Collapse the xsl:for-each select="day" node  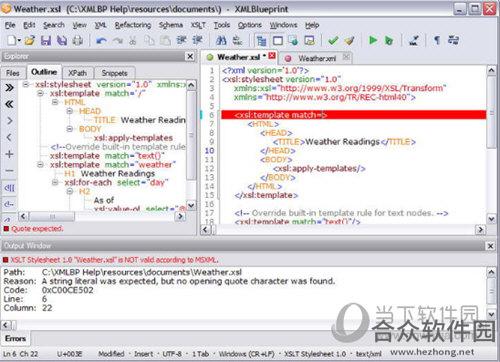pyautogui.click(x=55, y=182)
